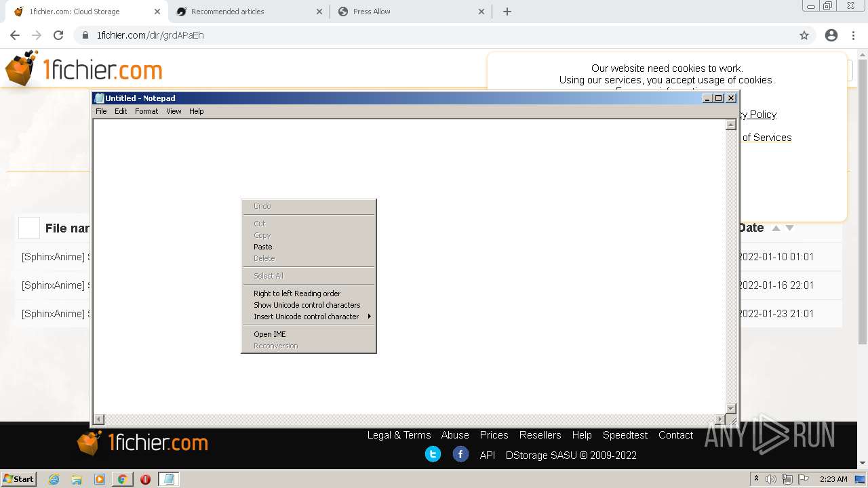Click Notepad vertical scrollbar up arrow
The image size is (868, 488).
pos(730,125)
